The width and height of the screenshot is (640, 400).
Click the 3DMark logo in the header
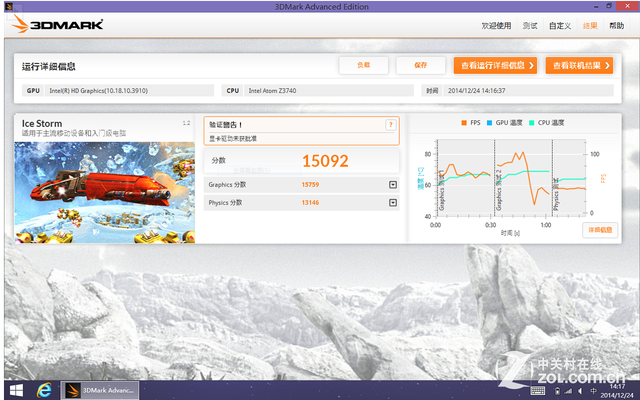pyautogui.click(x=57, y=24)
